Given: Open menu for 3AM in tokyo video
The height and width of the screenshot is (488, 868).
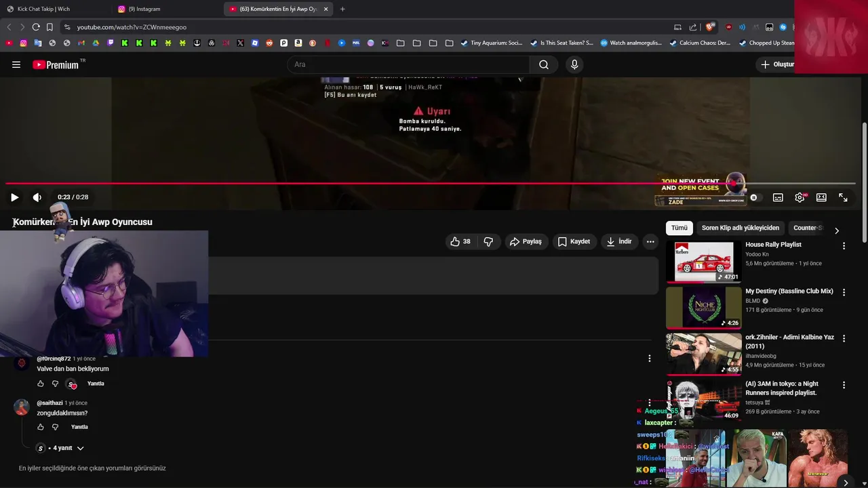Looking at the screenshot, I should [x=844, y=384].
